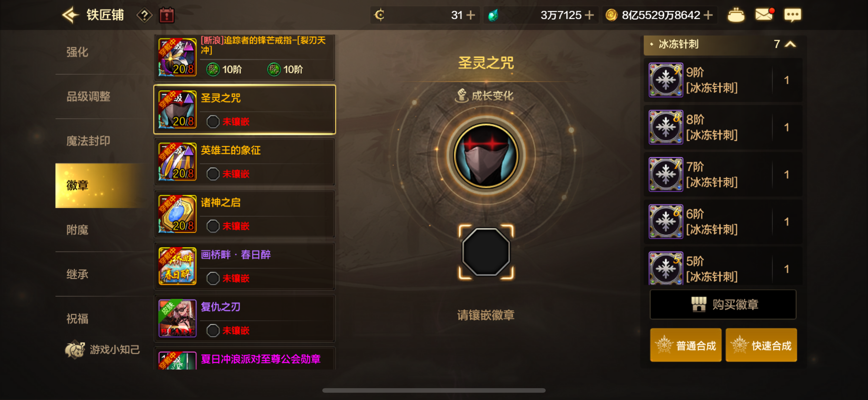Show 成长变化 growth details
This screenshot has height=400, width=868.
[484, 96]
